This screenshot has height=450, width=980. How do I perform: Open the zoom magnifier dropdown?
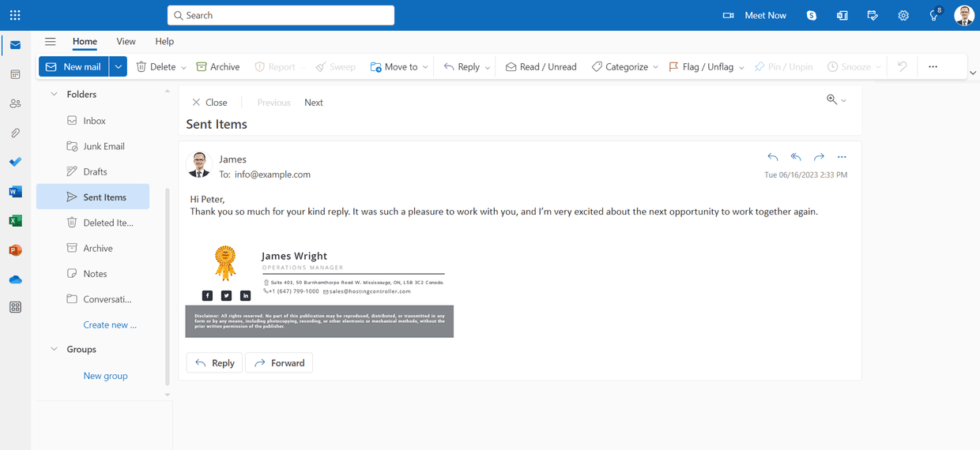coord(836,99)
